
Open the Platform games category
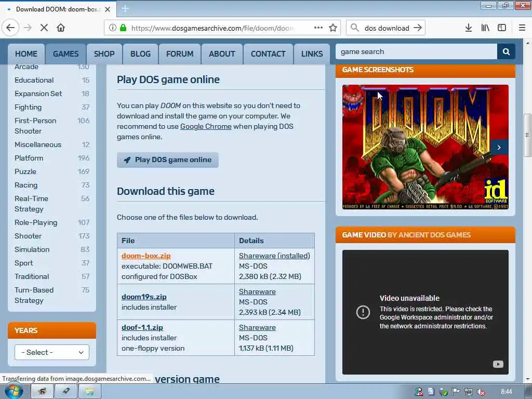(29, 158)
